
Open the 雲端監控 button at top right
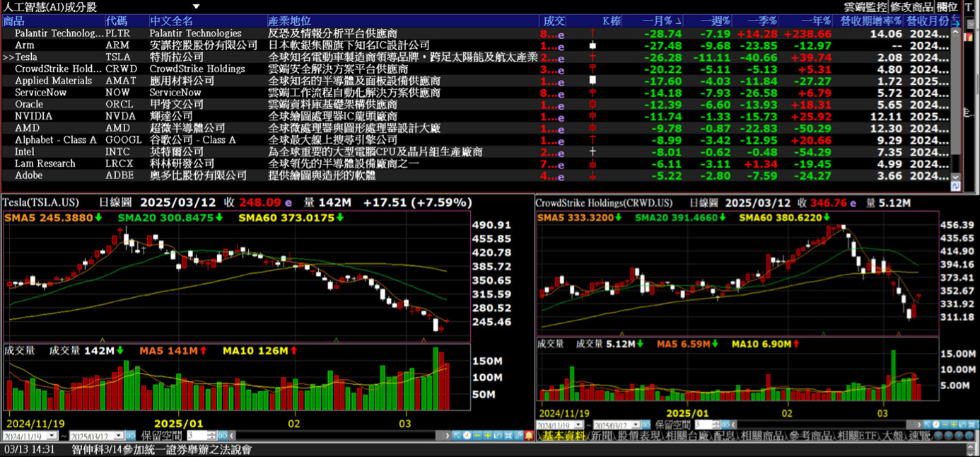pyautogui.click(x=865, y=7)
